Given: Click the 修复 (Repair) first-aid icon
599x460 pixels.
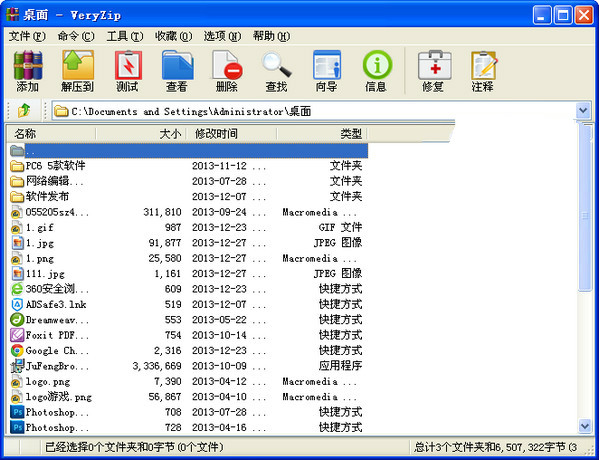Looking at the screenshot, I should [x=434, y=71].
